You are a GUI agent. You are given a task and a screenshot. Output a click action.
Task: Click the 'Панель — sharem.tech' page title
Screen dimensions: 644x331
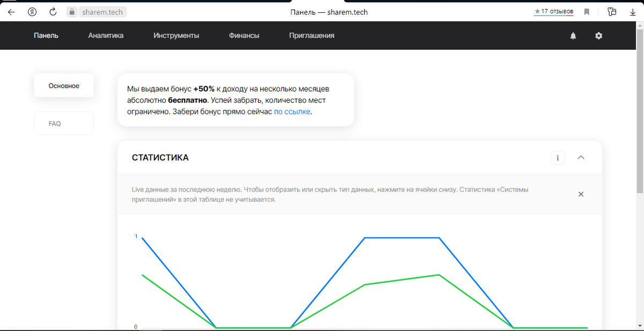coord(329,12)
